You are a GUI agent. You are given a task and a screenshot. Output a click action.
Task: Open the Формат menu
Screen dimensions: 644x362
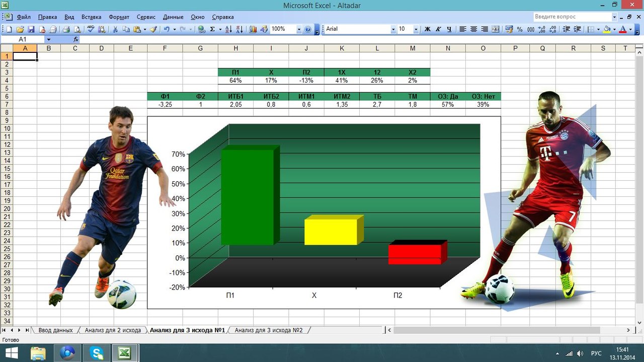click(119, 17)
